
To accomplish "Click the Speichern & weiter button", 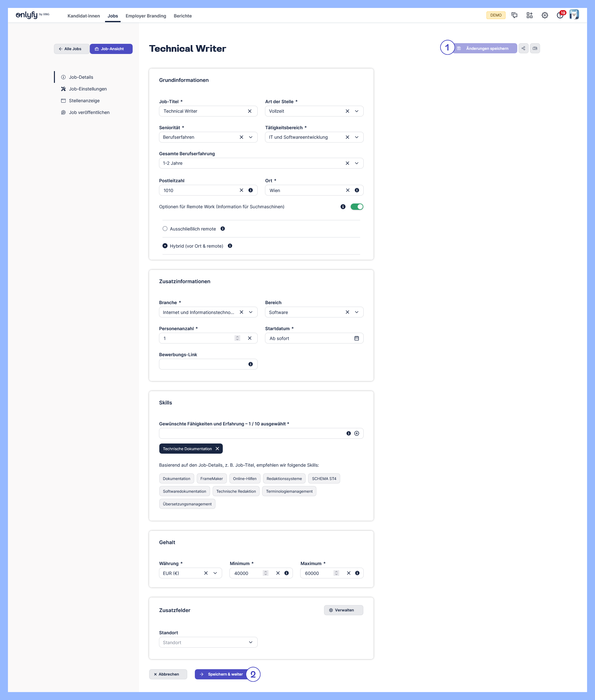I will (x=221, y=674).
